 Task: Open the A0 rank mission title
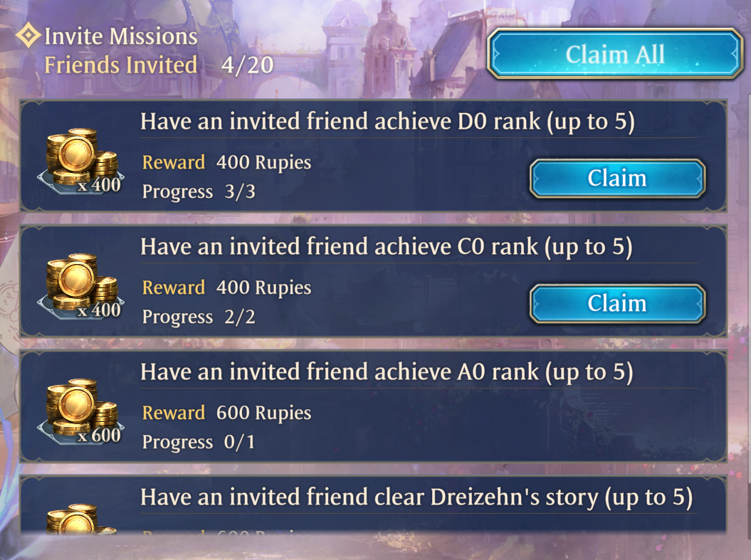pos(387,372)
